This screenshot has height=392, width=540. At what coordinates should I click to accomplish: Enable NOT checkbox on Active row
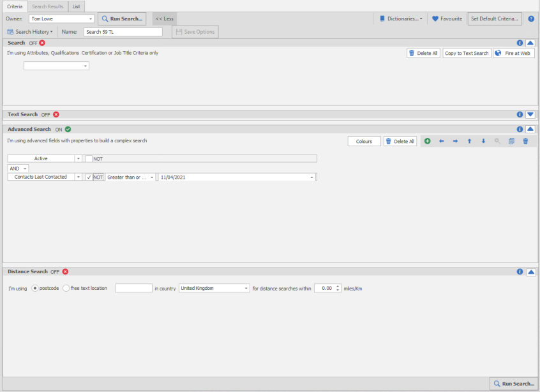coord(89,158)
